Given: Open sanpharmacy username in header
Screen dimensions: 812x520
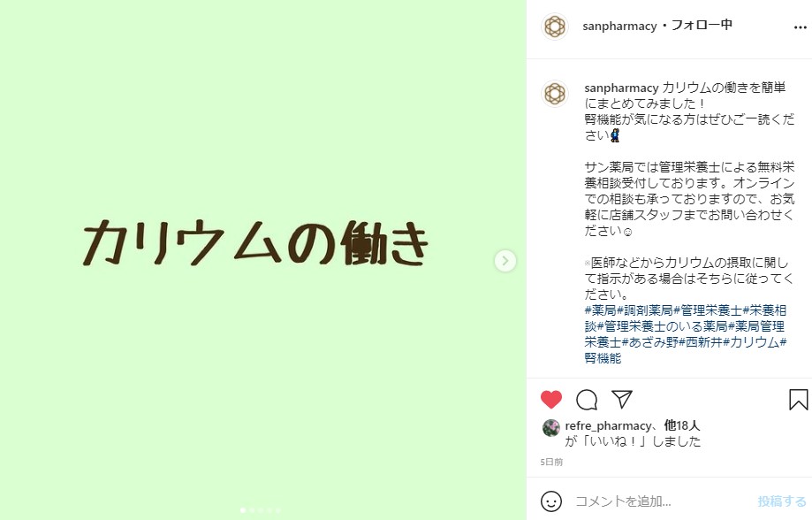Looking at the screenshot, I should (619, 26).
